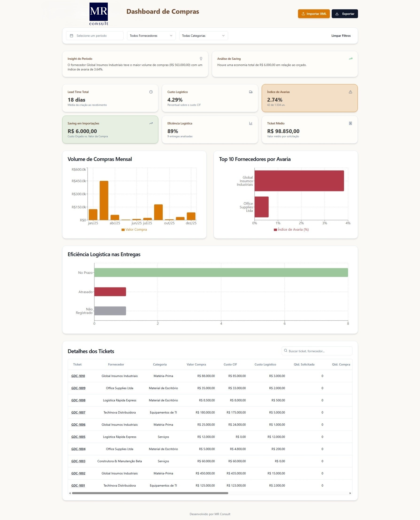Viewport: 420px width, 520px height.
Task: Open the Todas Categorias dropdown
Action: pyautogui.click(x=203, y=35)
